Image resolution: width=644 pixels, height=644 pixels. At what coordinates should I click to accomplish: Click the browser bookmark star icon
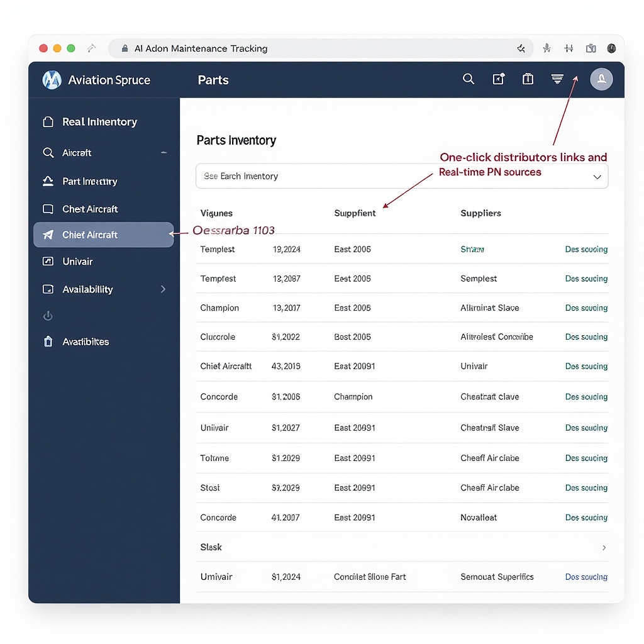[x=521, y=48]
